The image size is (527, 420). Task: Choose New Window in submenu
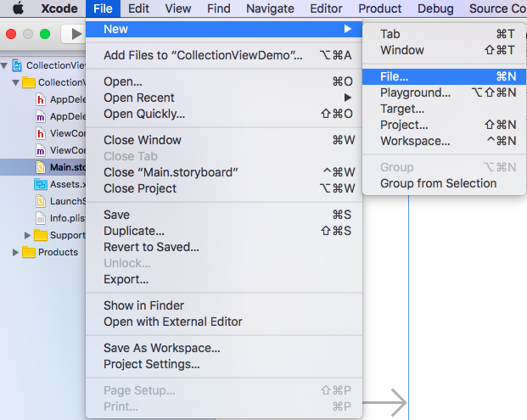[x=445, y=50]
